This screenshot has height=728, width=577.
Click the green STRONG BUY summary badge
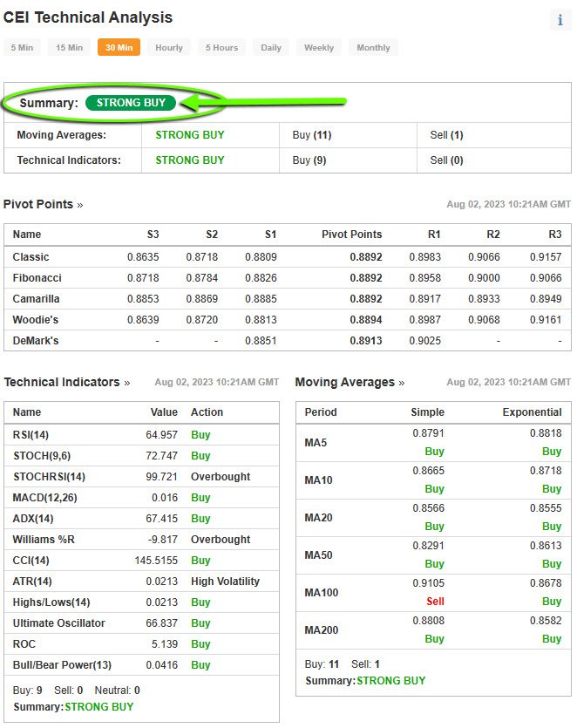(131, 103)
